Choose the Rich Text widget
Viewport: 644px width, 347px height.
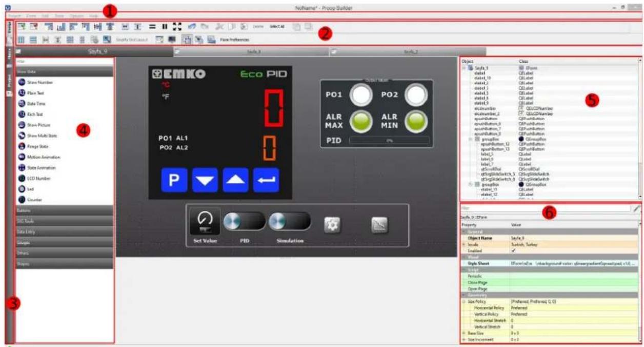30,114
